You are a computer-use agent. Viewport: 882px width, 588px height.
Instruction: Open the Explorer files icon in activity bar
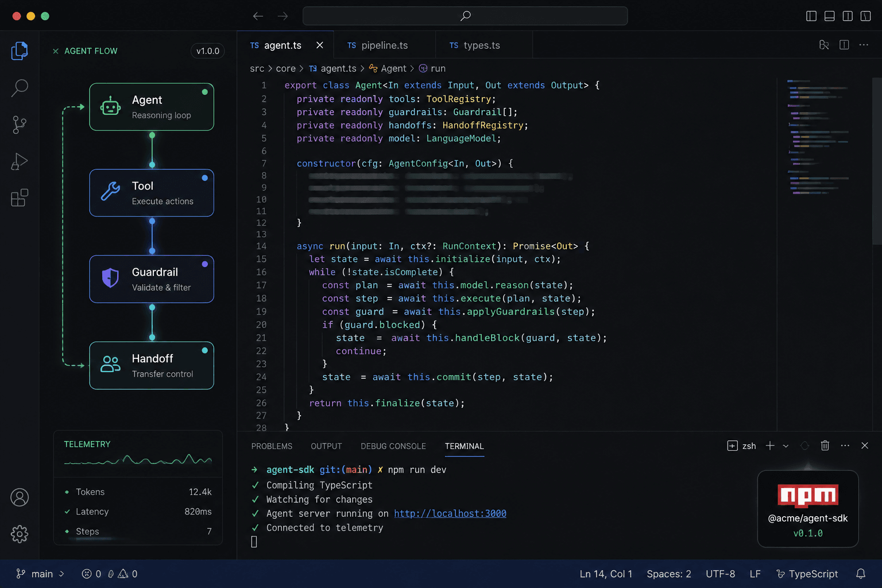pyautogui.click(x=20, y=51)
